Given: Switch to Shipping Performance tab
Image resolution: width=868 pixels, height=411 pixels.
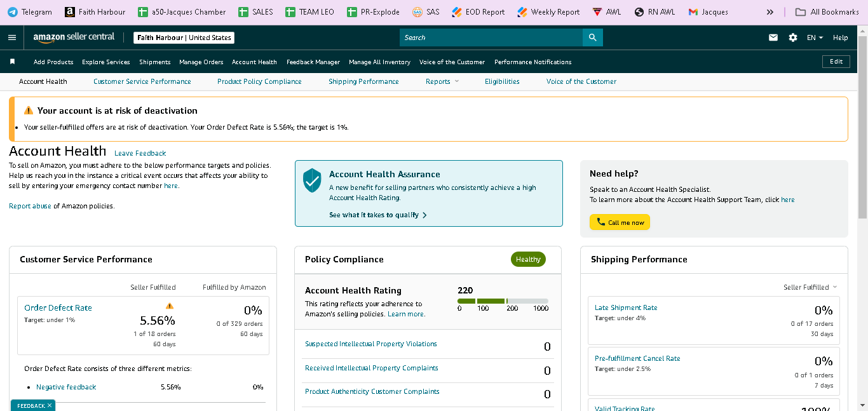Looking at the screenshot, I should 363,81.
